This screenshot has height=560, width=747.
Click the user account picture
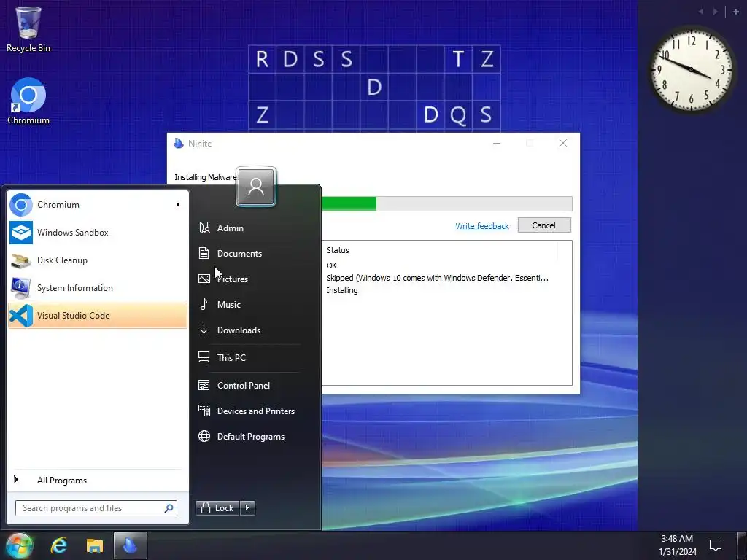click(x=256, y=187)
